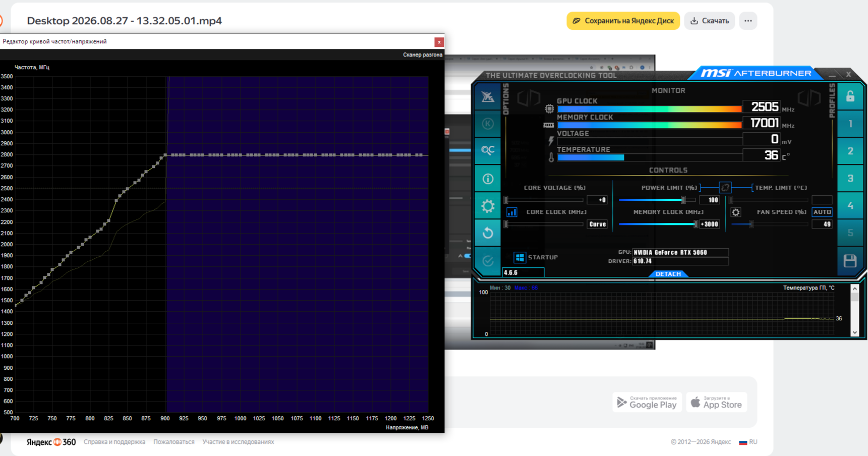Image resolution: width=868 pixels, height=456 pixels.
Task: Select profile slot 4 in Afterburner
Action: point(850,205)
